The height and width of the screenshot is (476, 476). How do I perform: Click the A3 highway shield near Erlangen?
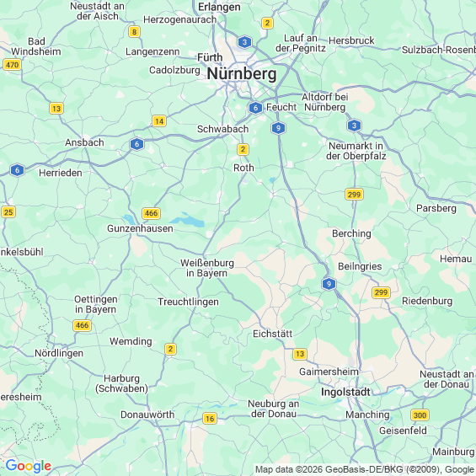pyautogui.click(x=244, y=42)
